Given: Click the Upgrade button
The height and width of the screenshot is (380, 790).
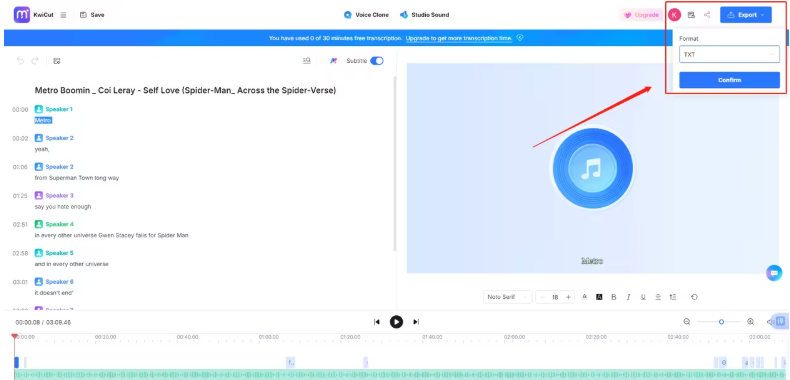Looking at the screenshot, I should (641, 15).
